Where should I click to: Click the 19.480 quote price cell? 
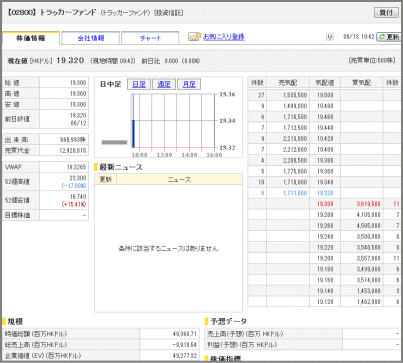click(x=325, y=106)
